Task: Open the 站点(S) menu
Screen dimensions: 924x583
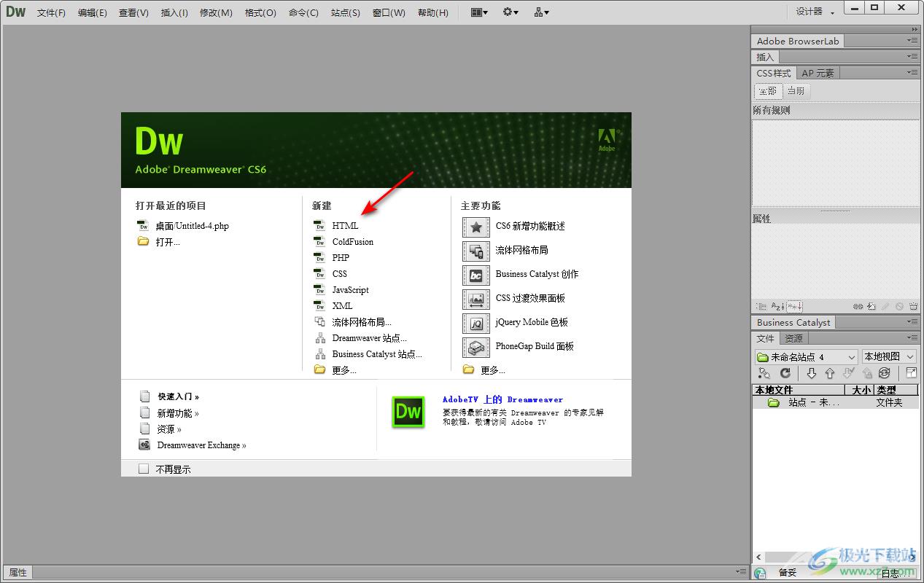Action: [x=345, y=12]
